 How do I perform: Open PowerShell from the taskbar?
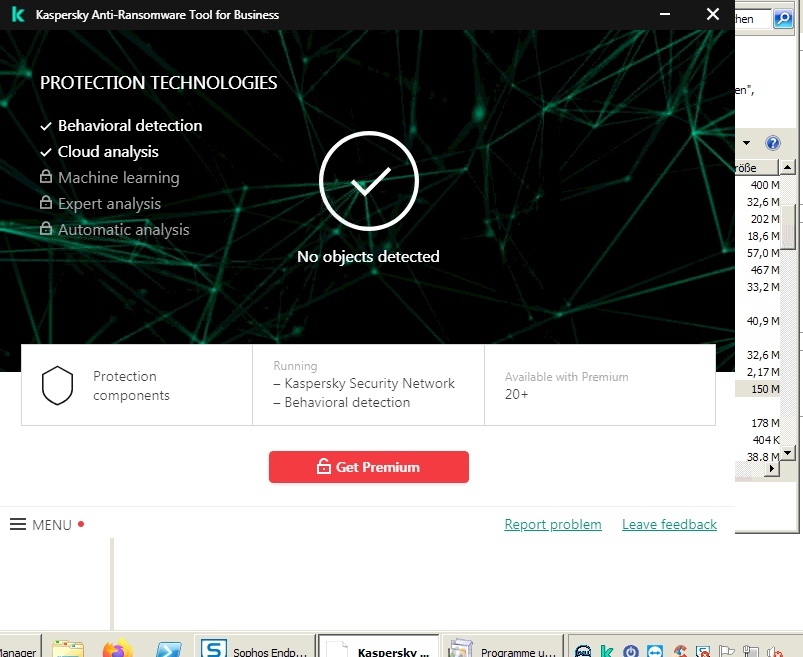169,649
